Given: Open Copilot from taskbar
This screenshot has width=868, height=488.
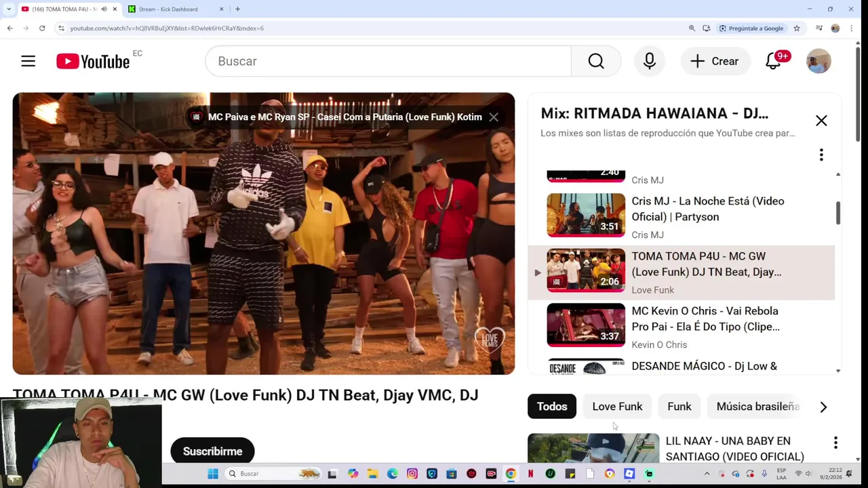Looking at the screenshot, I should tap(353, 474).
